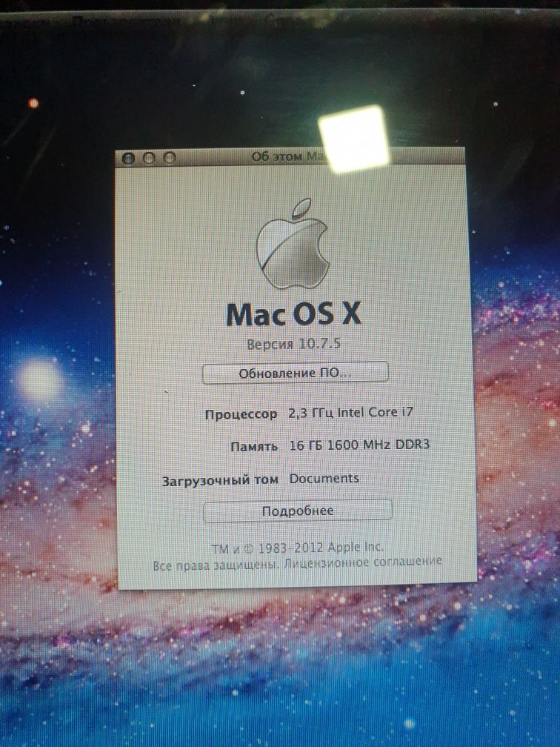The height and width of the screenshot is (747, 560).
Task: Click the Память label
Action: tap(254, 447)
